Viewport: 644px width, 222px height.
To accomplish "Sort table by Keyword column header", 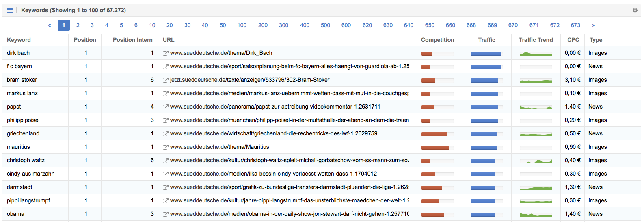I will click(19, 40).
